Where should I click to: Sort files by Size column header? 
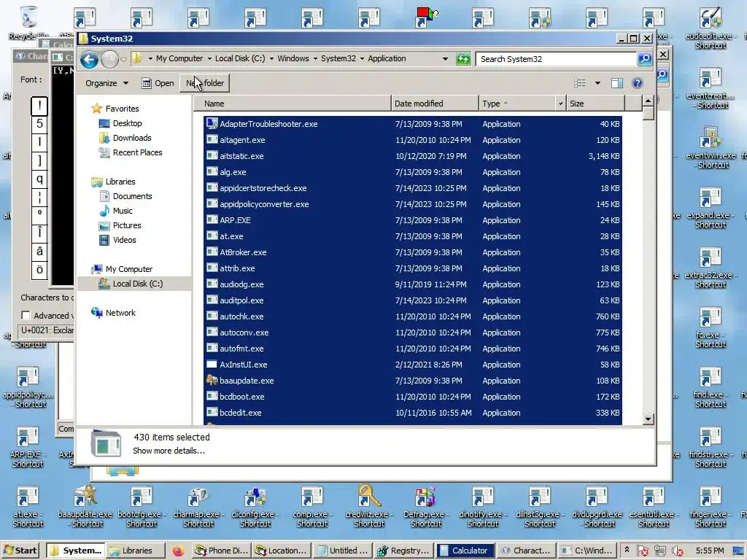coord(595,104)
